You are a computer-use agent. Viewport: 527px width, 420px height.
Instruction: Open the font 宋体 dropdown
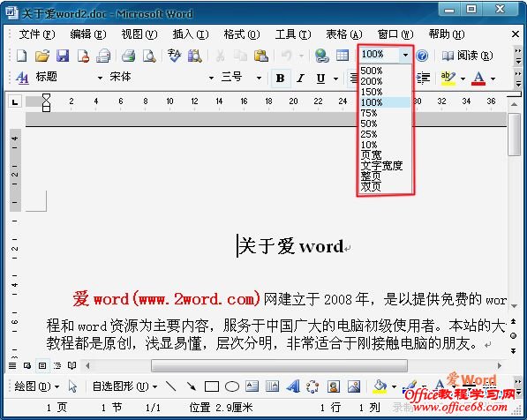[x=211, y=79]
